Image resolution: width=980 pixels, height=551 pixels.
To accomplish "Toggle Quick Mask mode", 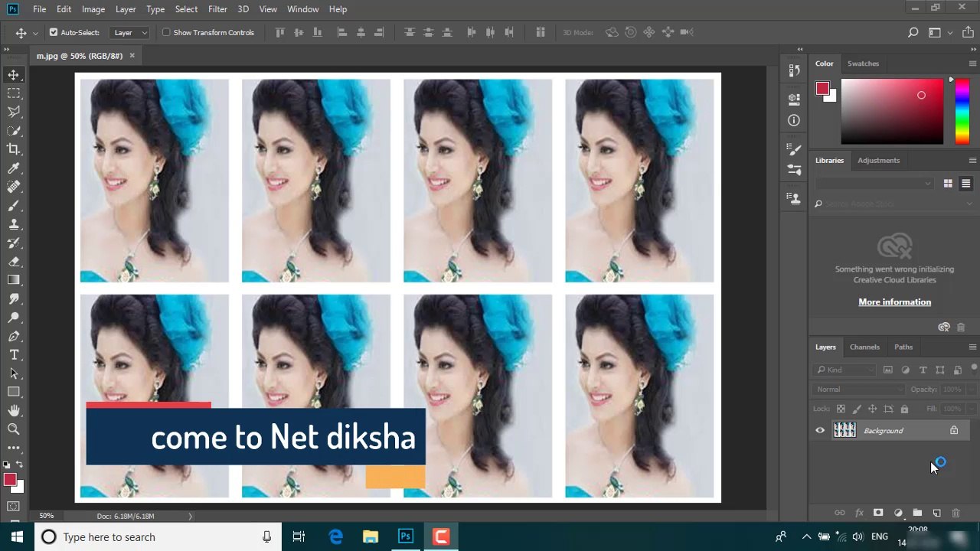I will click(x=14, y=507).
